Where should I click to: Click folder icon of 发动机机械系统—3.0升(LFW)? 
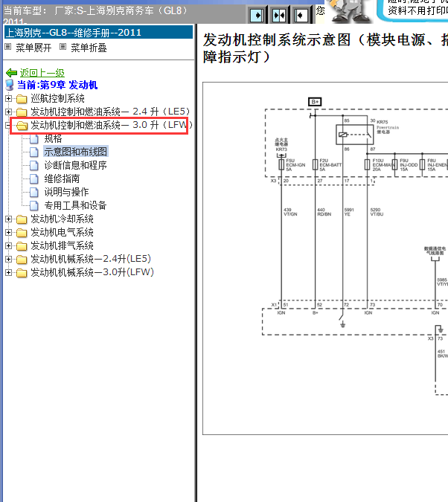point(22,273)
